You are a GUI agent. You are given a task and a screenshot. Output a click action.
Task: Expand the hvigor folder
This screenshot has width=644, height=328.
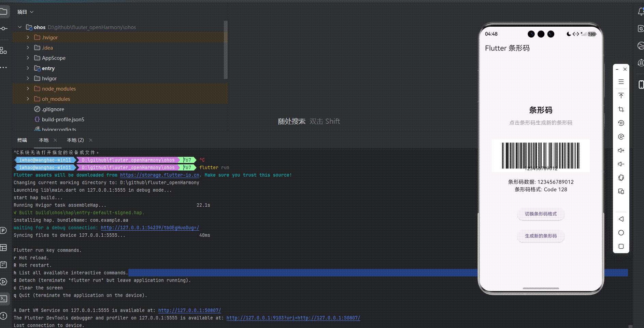pos(28,78)
